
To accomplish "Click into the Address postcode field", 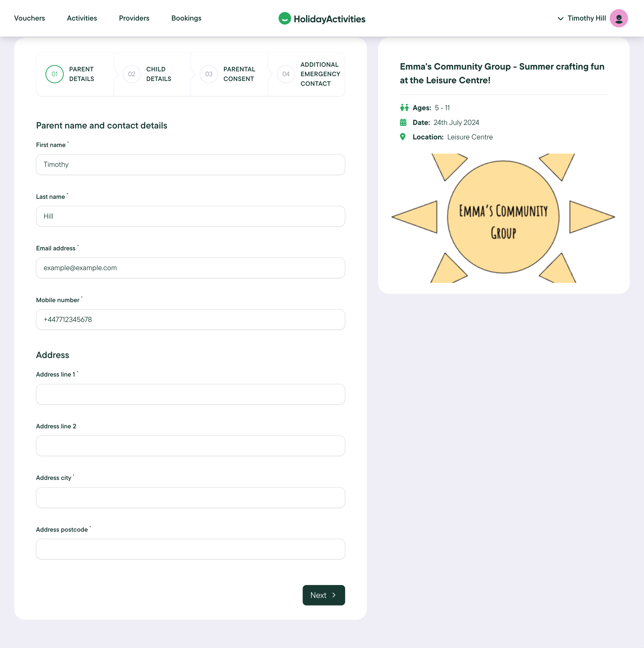I will coord(190,549).
